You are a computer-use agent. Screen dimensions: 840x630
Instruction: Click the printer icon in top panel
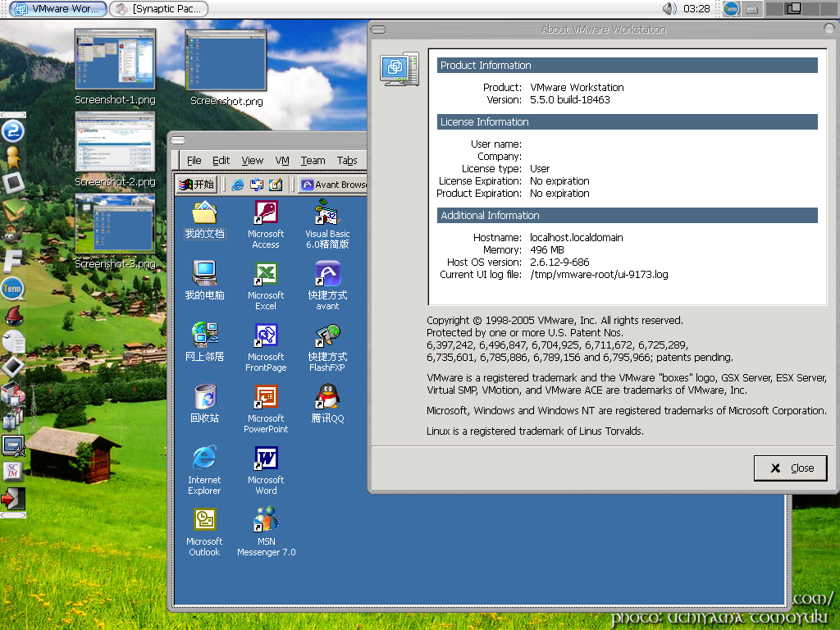click(x=751, y=9)
